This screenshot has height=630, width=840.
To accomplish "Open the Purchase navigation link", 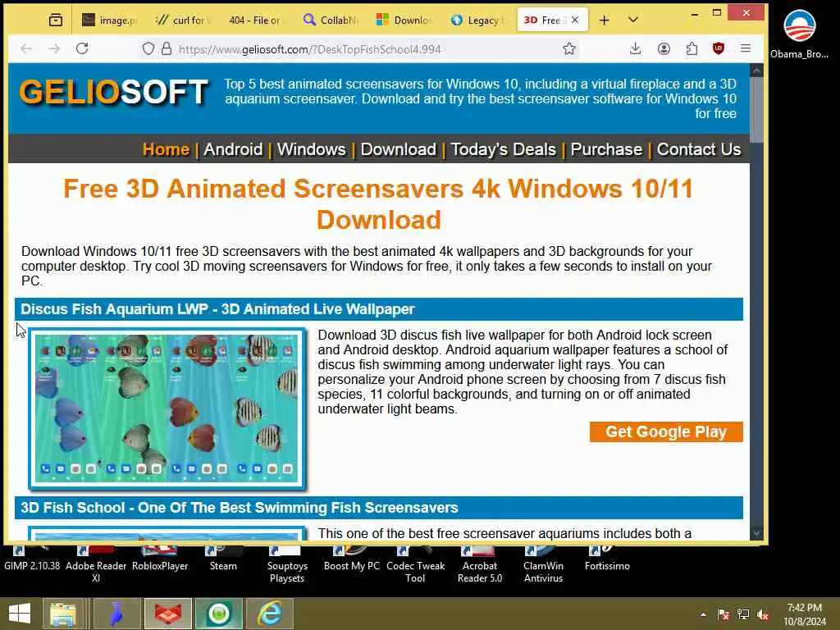I will 606,149.
